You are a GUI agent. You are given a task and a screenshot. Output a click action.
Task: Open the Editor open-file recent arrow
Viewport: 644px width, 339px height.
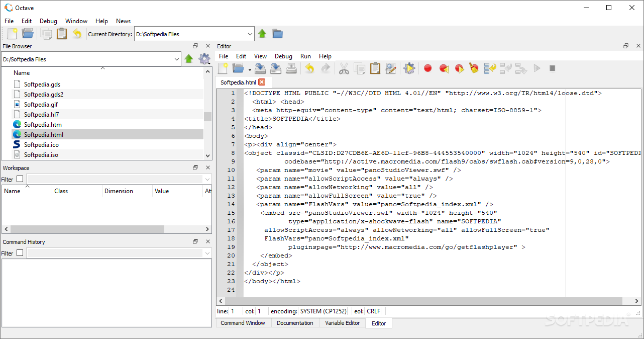tap(249, 69)
